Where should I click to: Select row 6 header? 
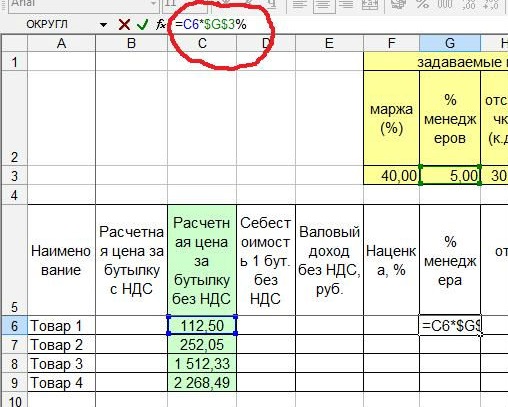14,326
